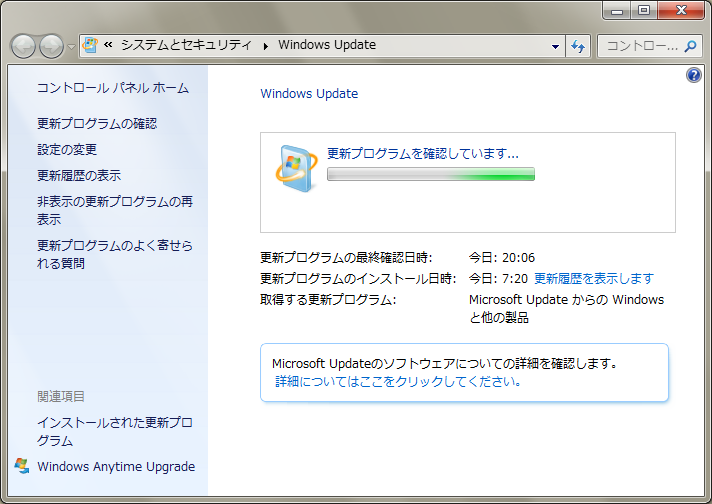Maximize the Windows Update window
Image resolution: width=712 pixels, height=504 pixels.
click(x=643, y=10)
